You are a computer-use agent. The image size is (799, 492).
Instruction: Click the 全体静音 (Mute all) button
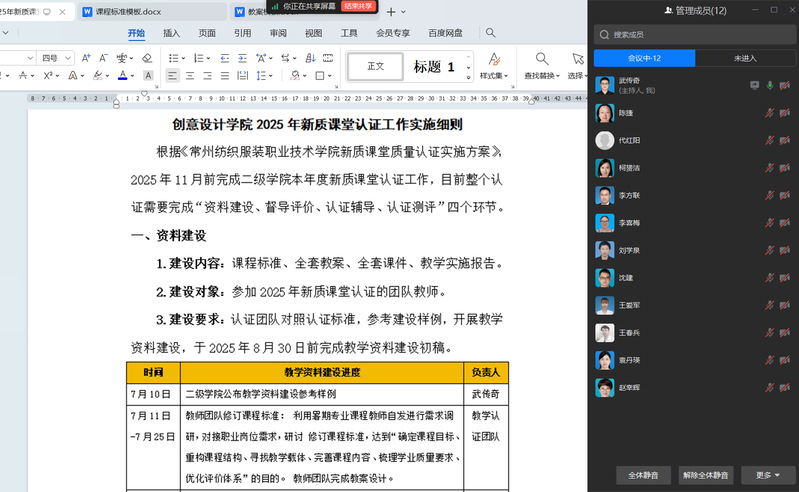point(641,475)
